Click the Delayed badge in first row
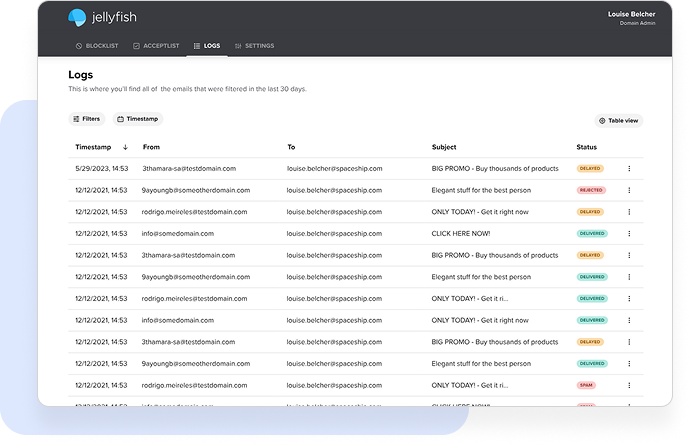693x447 pixels. (590, 169)
